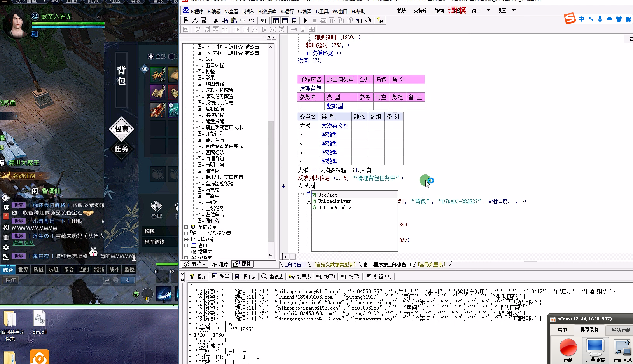Switch to the [全局变量表] editor tab
633x364 pixels.
432,265
